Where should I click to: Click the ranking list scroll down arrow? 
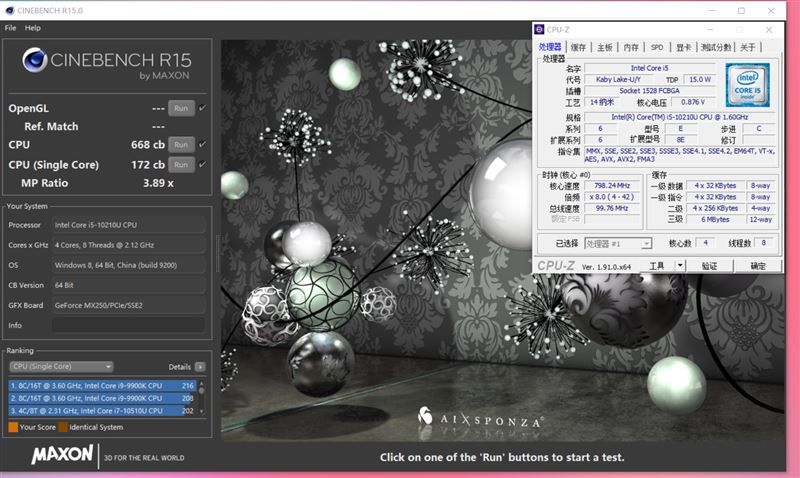[x=202, y=411]
